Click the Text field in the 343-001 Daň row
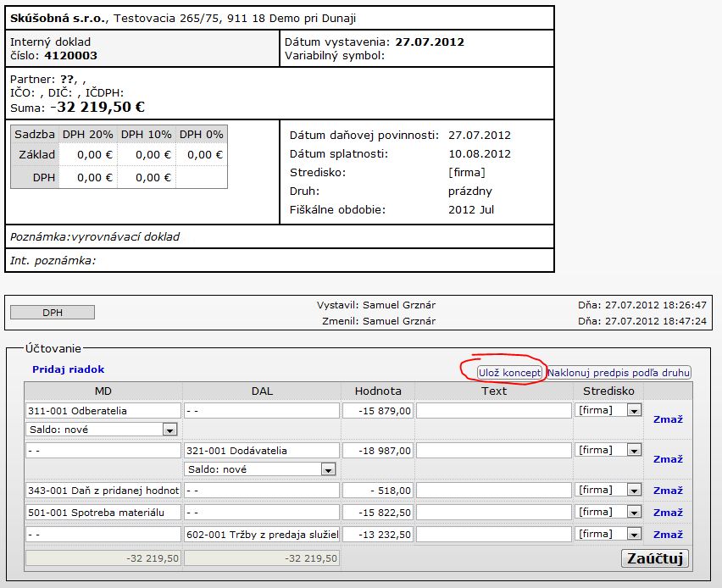 click(x=493, y=491)
